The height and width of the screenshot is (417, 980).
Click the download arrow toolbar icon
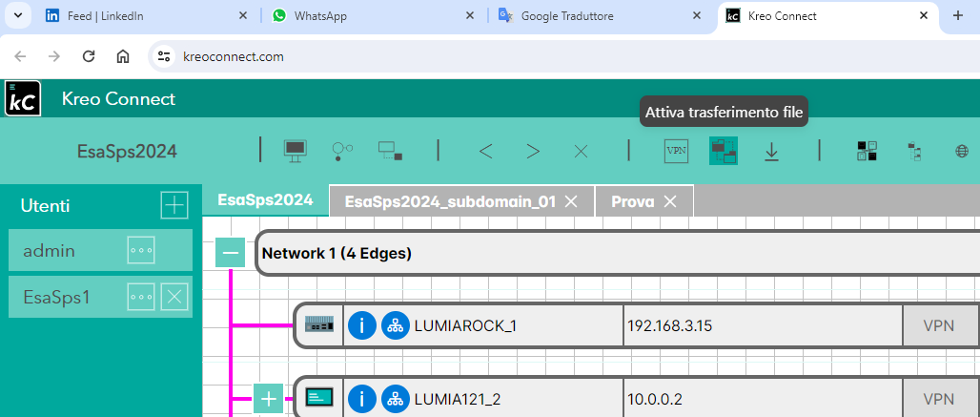[x=771, y=151]
